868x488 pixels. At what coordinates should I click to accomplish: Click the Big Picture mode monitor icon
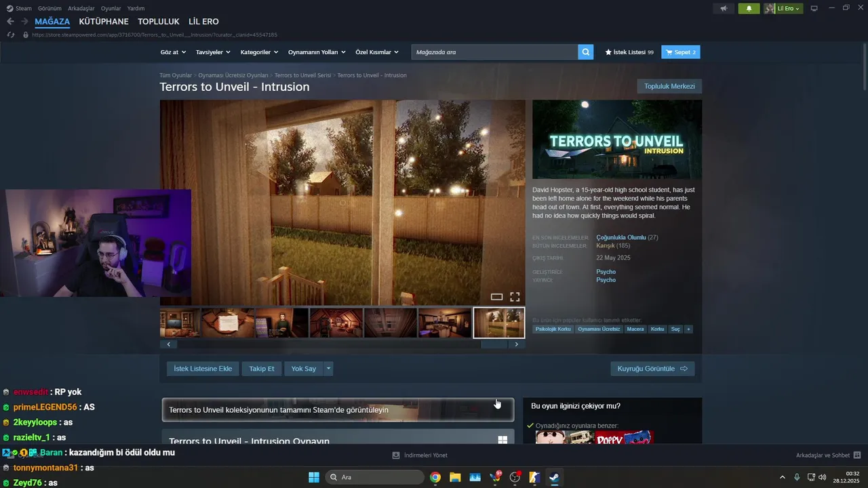814,8
